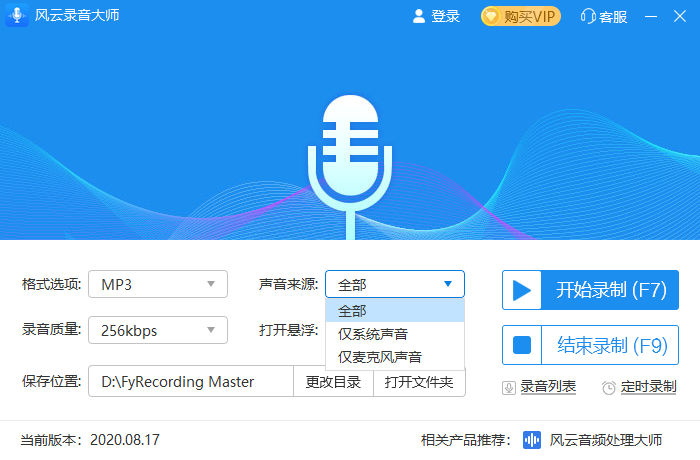The image size is (700, 460).
Task: Click the 录音质量 label
Action: point(51,330)
